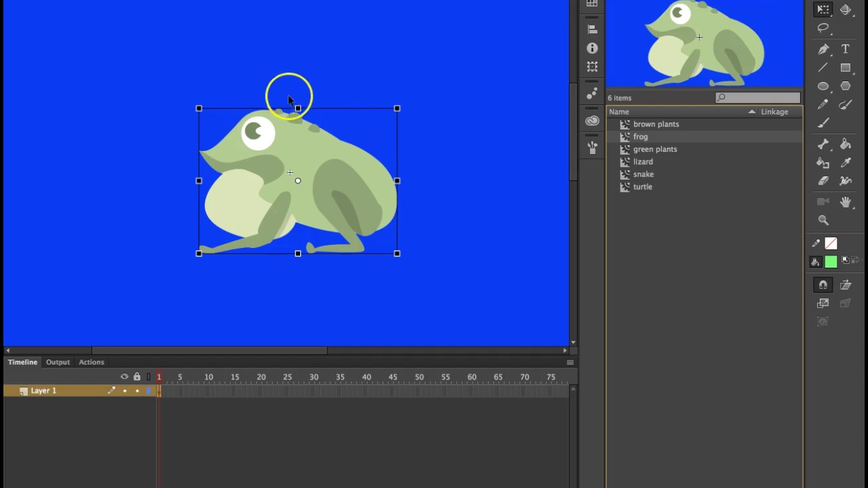Lock all layers with header padlock
Viewport: 868px width, 488px height.
coord(137,377)
